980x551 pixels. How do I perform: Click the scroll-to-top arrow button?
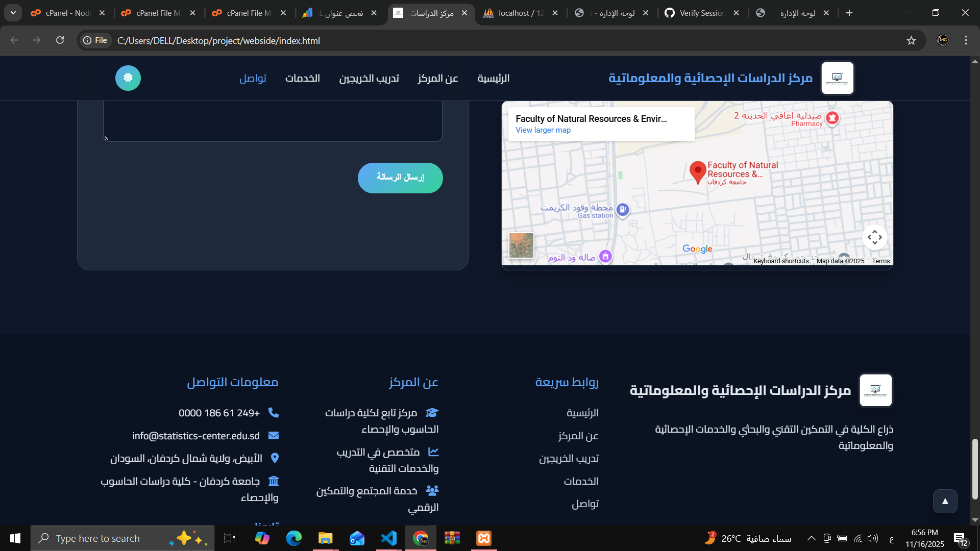click(x=945, y=501)
